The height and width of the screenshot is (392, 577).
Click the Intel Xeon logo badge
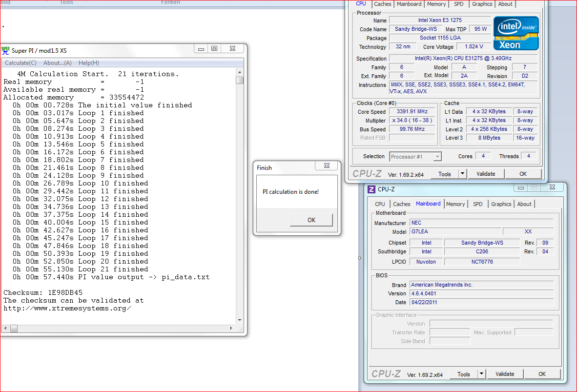pyautogui.click(x=516, y=33)
